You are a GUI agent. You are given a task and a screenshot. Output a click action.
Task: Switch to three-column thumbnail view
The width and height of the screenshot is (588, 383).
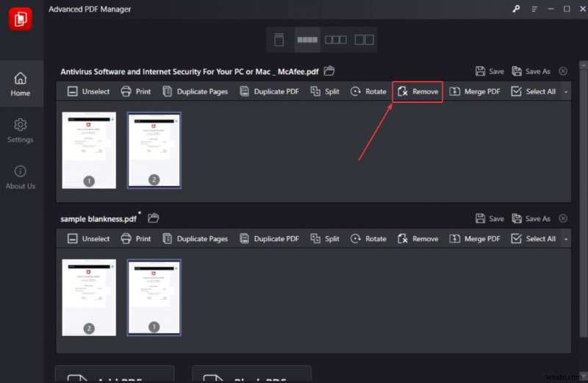336,40
